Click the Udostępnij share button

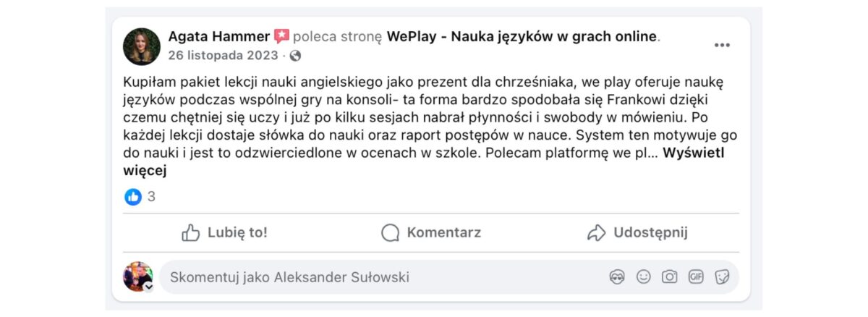637,232
